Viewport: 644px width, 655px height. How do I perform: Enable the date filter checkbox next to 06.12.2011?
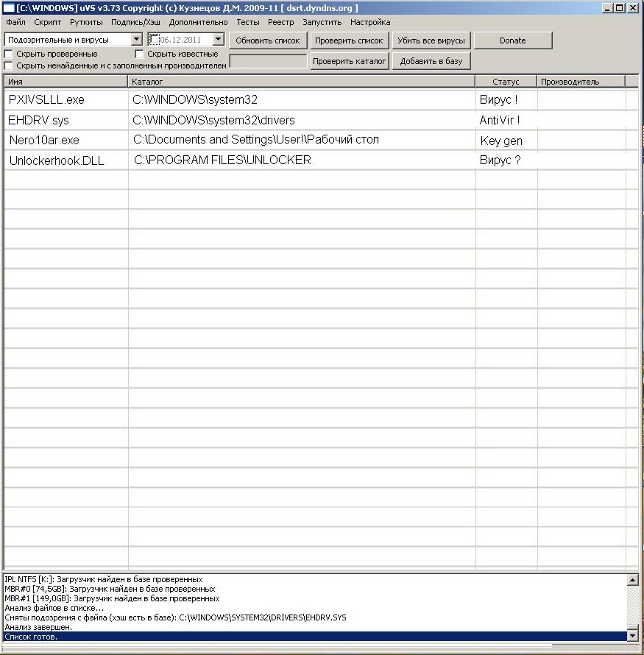[x=154, y=40]
